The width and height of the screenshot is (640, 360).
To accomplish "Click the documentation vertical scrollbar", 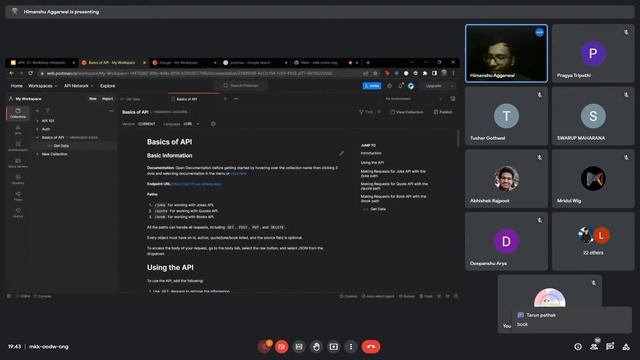I will (x=458, y=138).
